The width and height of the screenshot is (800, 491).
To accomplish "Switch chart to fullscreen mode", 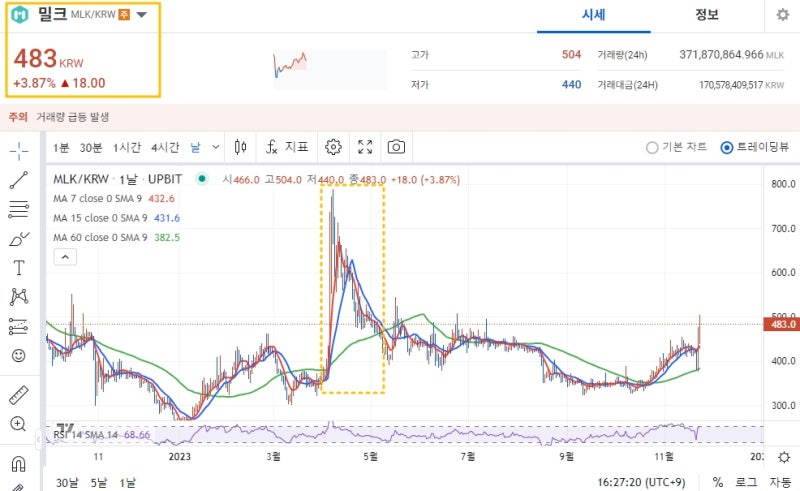I will click(x=365, y=147).
